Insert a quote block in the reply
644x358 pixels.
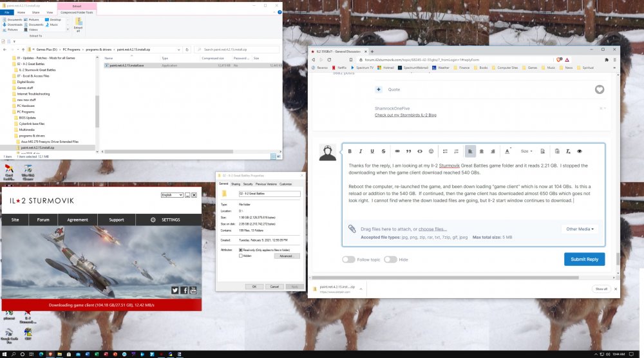(408, 151)
